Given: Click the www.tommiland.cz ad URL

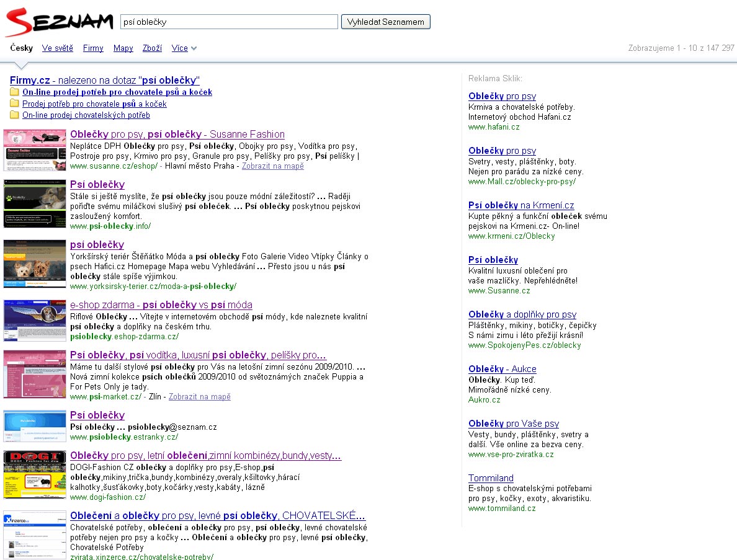Looking at the screenshot, I should [502, 509].
